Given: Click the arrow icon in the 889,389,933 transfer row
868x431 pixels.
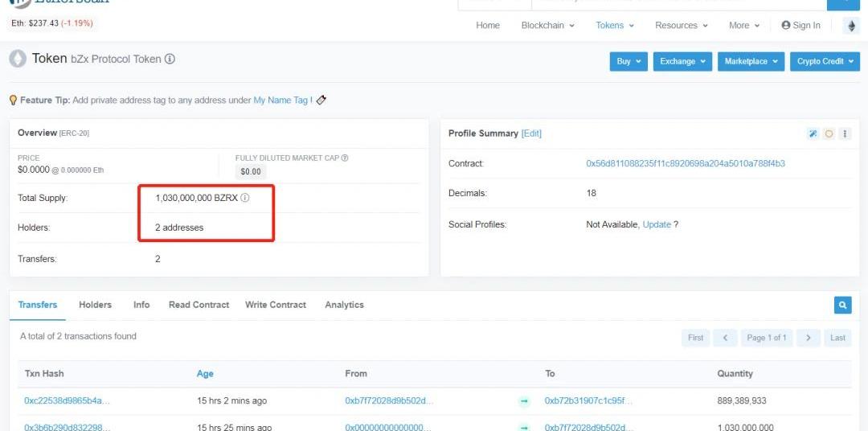Looking at the screenshot, I should (x=524, y=400).
